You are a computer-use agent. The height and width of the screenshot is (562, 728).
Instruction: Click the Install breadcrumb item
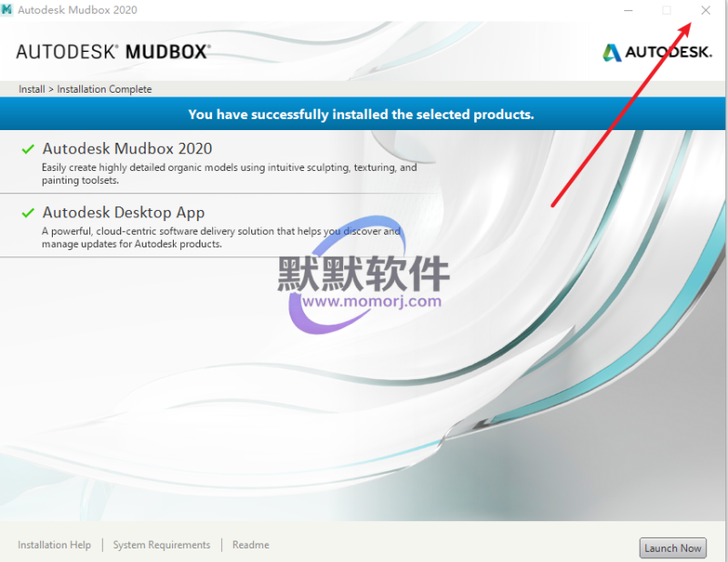click(31, 89)
